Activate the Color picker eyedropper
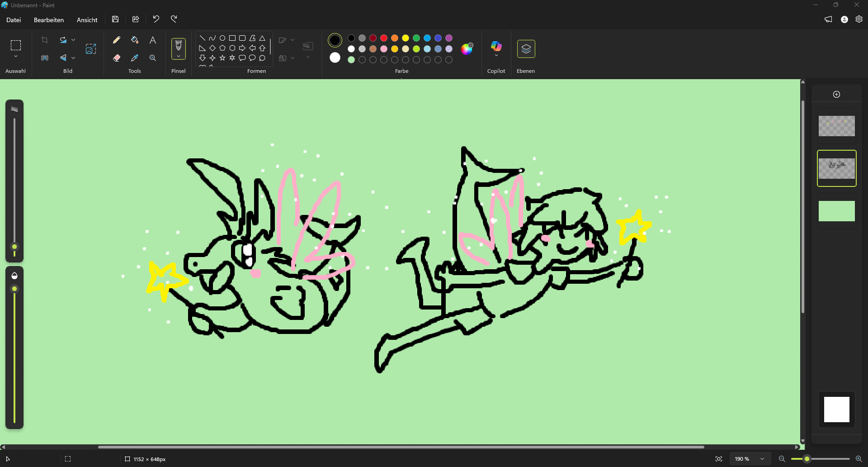This screenshot has height=467, width=868. [135, 58]
